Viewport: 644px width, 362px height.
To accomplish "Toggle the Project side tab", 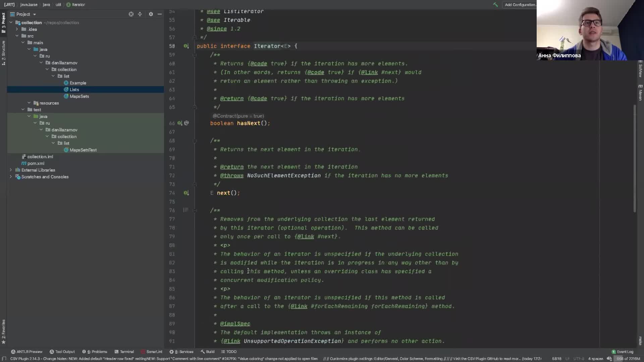I will (3, 23).
